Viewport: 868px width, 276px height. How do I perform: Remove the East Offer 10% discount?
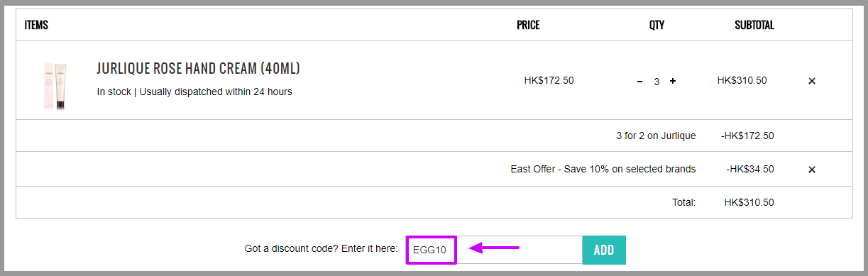tap(812, 170)
